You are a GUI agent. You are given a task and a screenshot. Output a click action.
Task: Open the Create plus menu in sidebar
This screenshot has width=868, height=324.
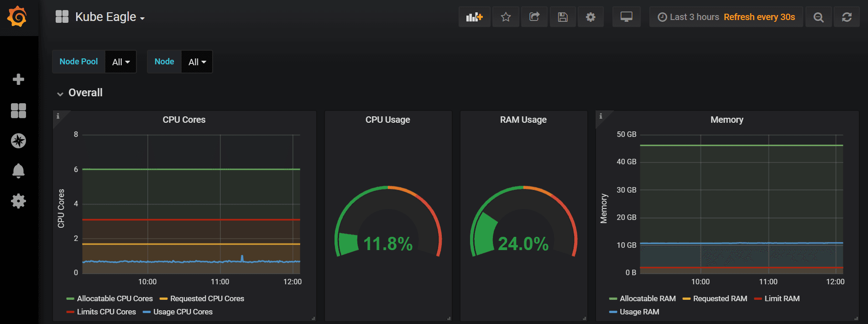18,79
